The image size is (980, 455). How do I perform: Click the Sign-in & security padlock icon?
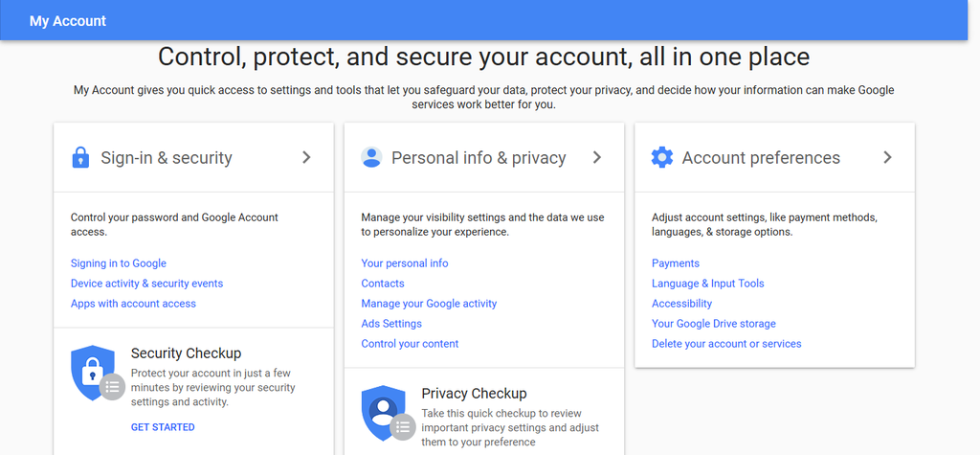tap(80, 157)
